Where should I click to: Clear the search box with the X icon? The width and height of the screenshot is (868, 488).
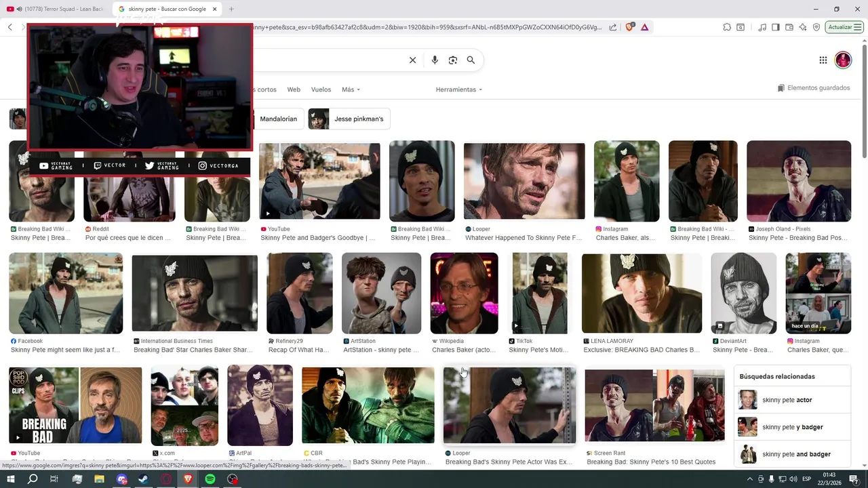coord(412,60)
